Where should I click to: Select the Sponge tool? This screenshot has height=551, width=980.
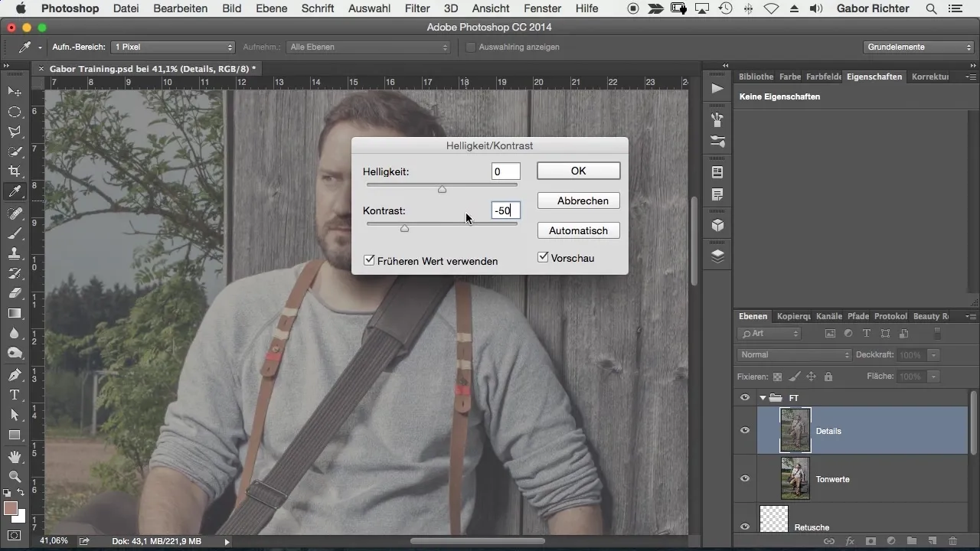click(15, 353)
